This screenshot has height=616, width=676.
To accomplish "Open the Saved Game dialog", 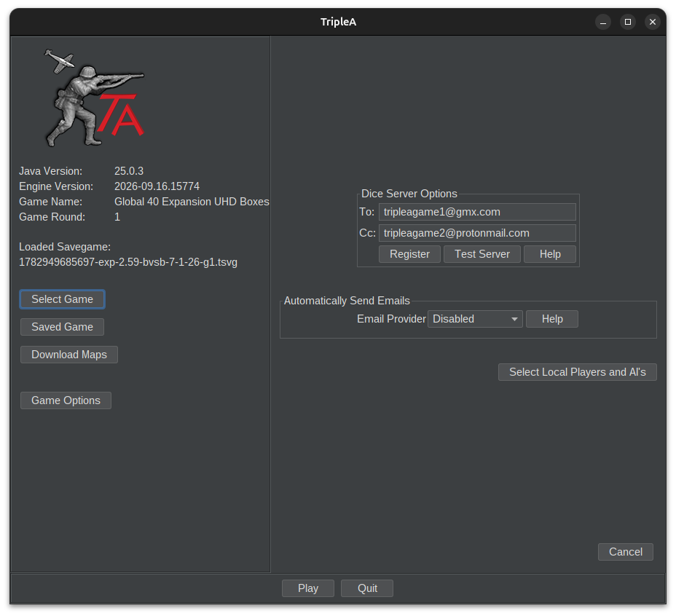I will 62,327.
